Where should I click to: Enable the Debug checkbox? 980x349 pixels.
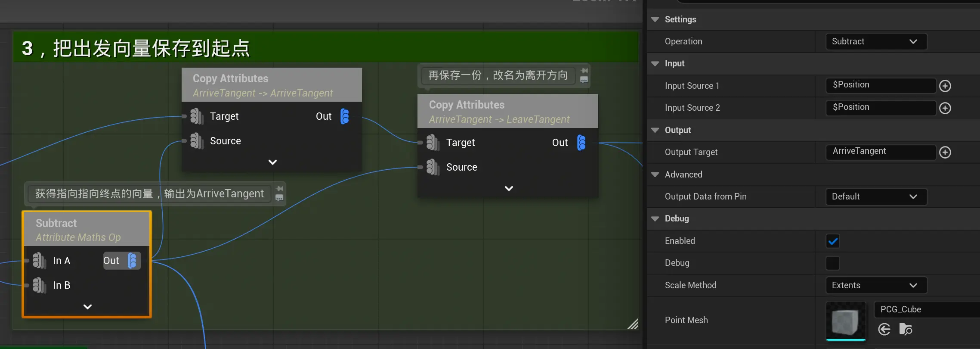tap(833, 263)
